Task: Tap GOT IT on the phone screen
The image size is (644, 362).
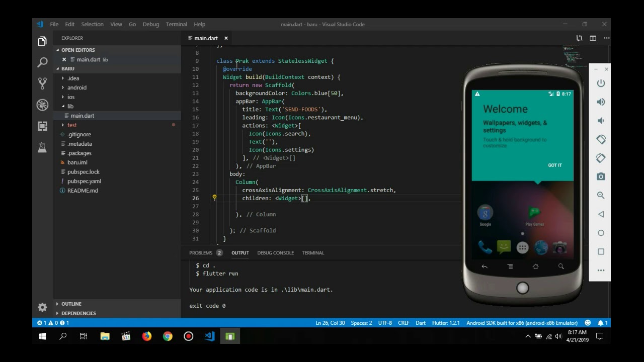Action: click(555, 165)
